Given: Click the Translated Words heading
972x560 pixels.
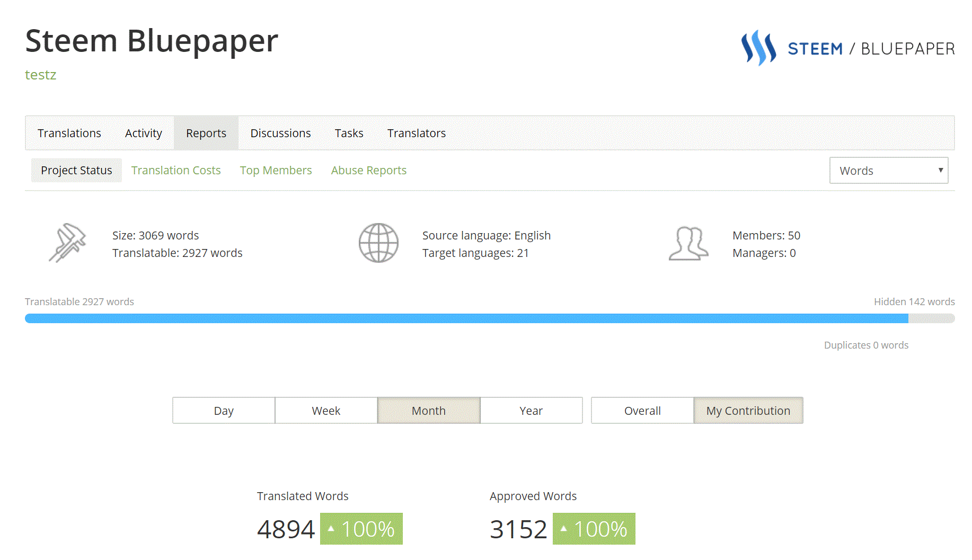Looking at the screenshot, I should pos(303,496).
